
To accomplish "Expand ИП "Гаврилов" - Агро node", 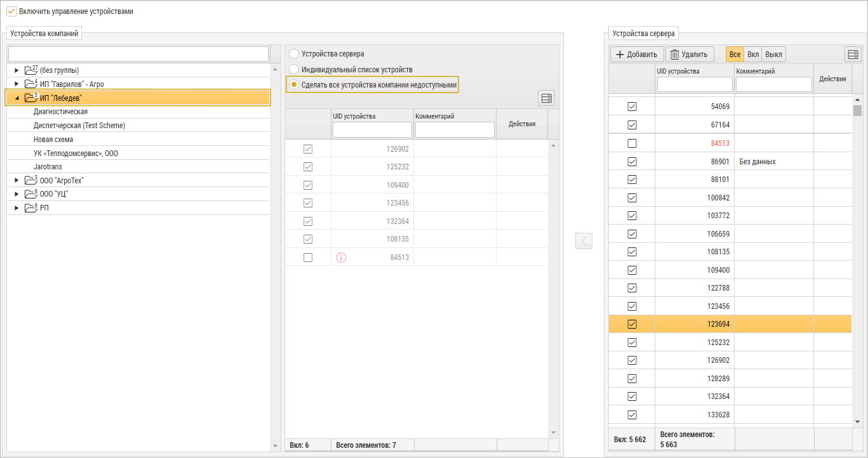I will click(17, 84).
